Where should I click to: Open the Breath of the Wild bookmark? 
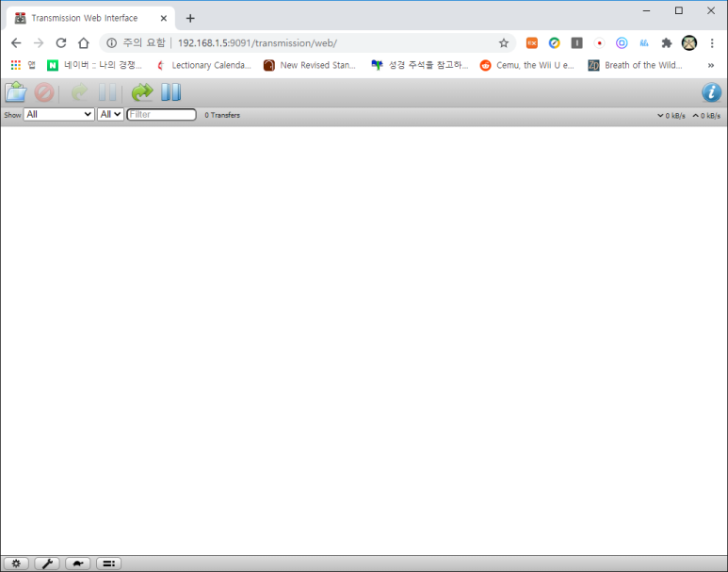pyautogui.click(x=635, y=65)
